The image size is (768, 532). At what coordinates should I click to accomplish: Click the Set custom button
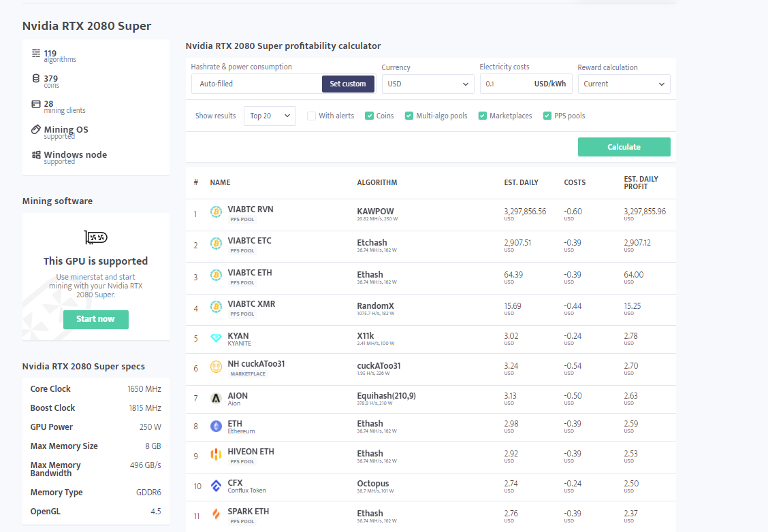pyautogui.click(x=348, y=84)
